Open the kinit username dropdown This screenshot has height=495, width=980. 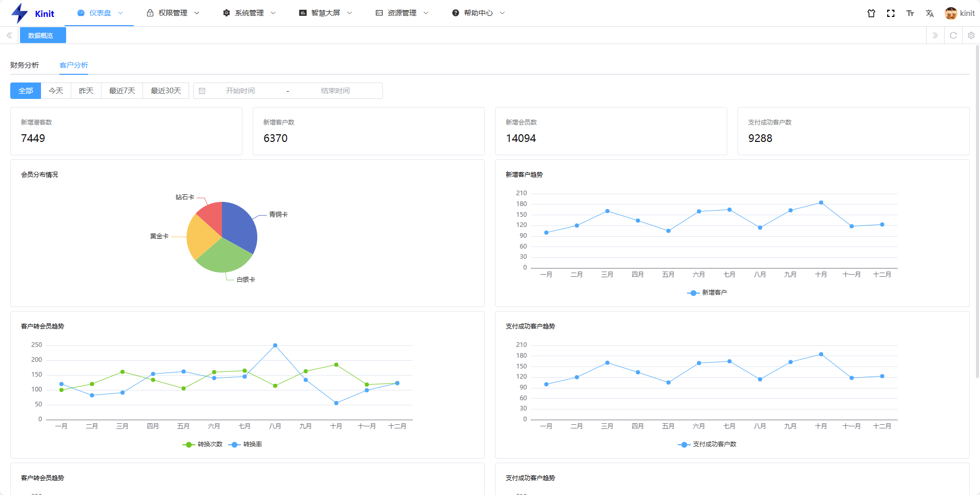pos(967,13)
